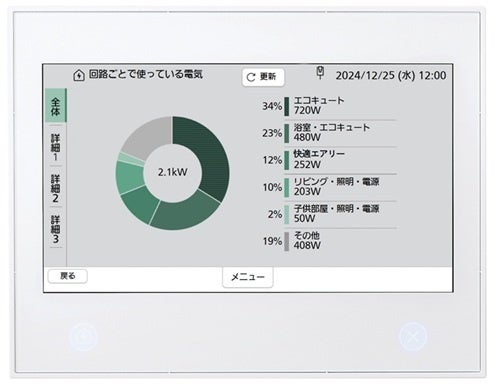Tap the right circular X button on bezel
This screenshot has height=385, width=495.
click(x=413, y=336)
